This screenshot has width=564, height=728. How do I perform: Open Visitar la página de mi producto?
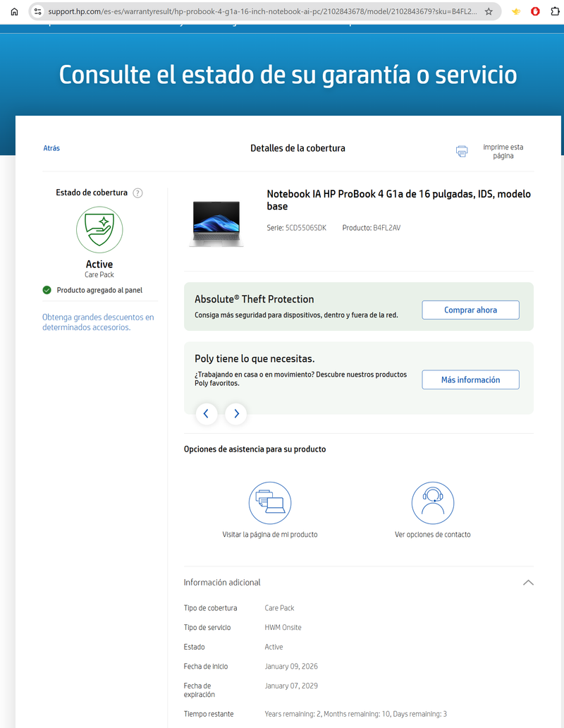click(270, 535)
